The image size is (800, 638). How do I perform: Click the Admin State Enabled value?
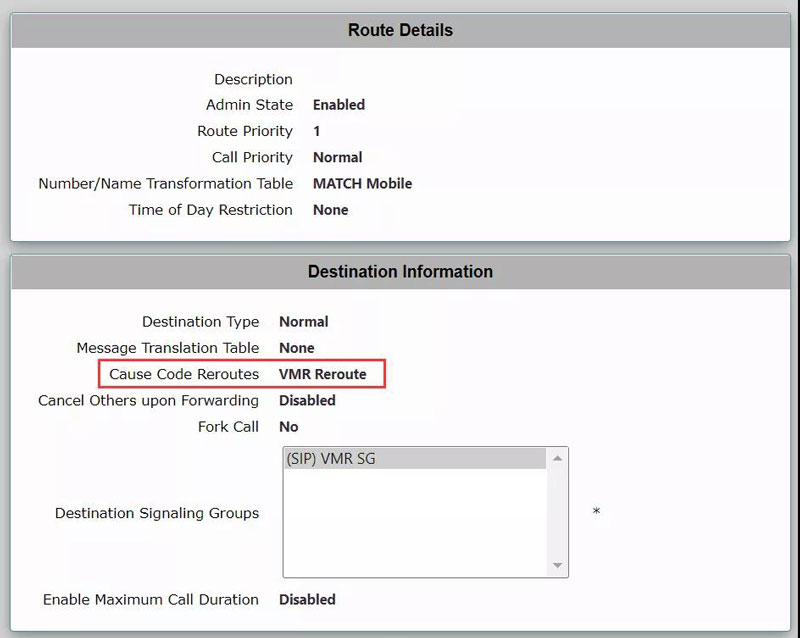coord(338,105)
